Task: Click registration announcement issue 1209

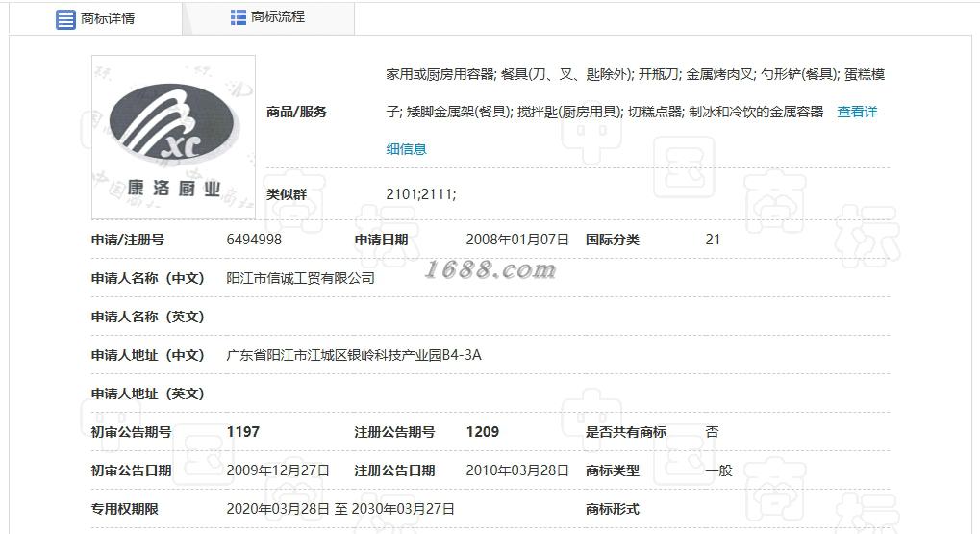Action: click(483, 432)
